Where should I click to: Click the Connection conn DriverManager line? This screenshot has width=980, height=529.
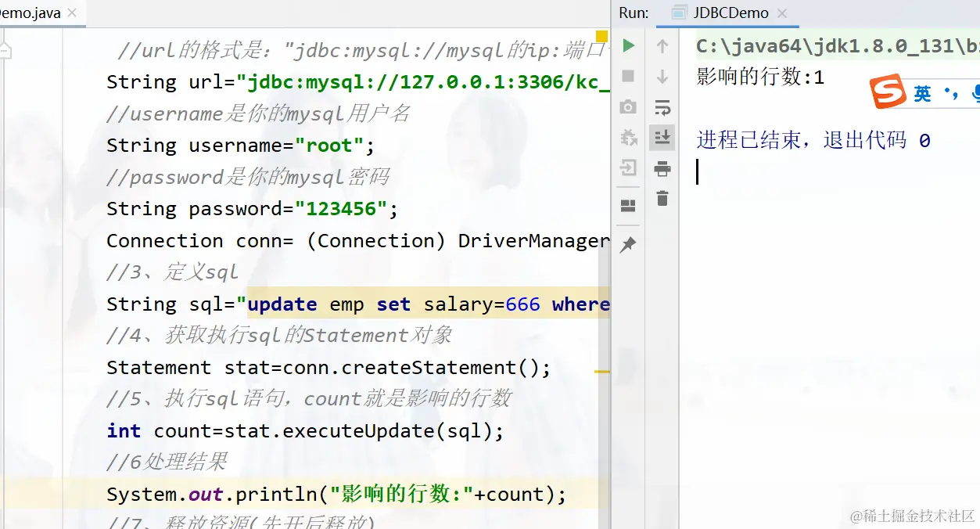pyautogui.click(x=357, y=241)
